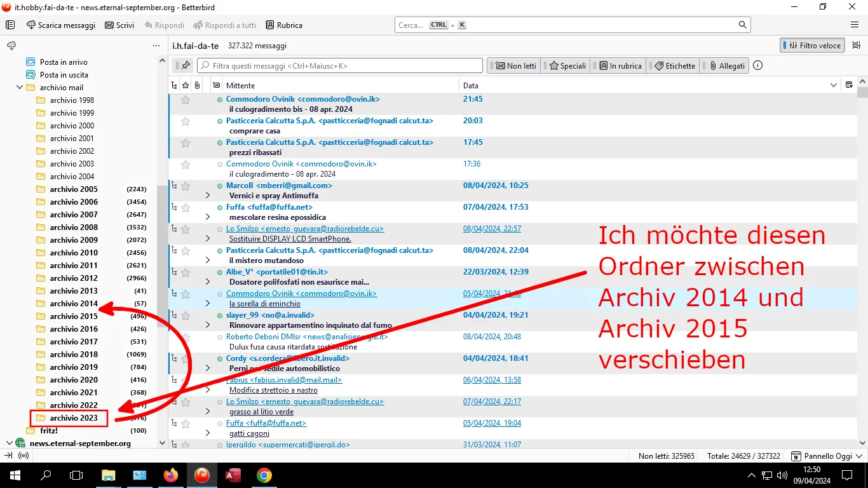868x488 pixels.
Task: Star the comprare casa message
Action: pos(186,121)
